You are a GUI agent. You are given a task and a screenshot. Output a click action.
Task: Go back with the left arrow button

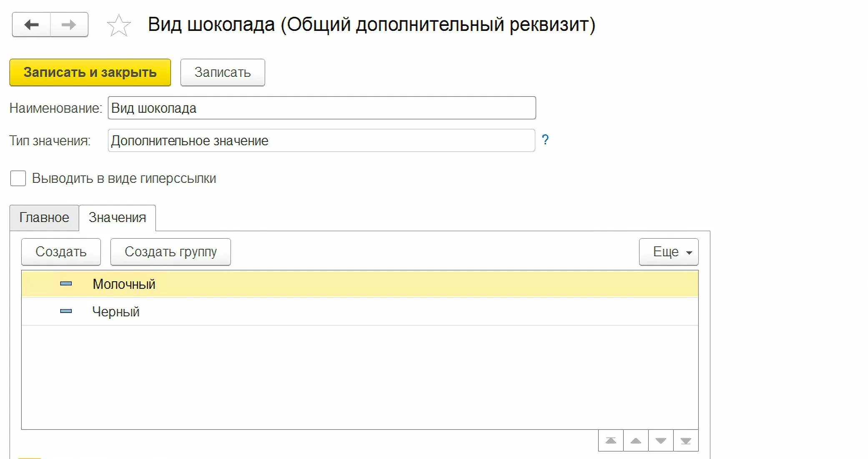click(31, 25)
